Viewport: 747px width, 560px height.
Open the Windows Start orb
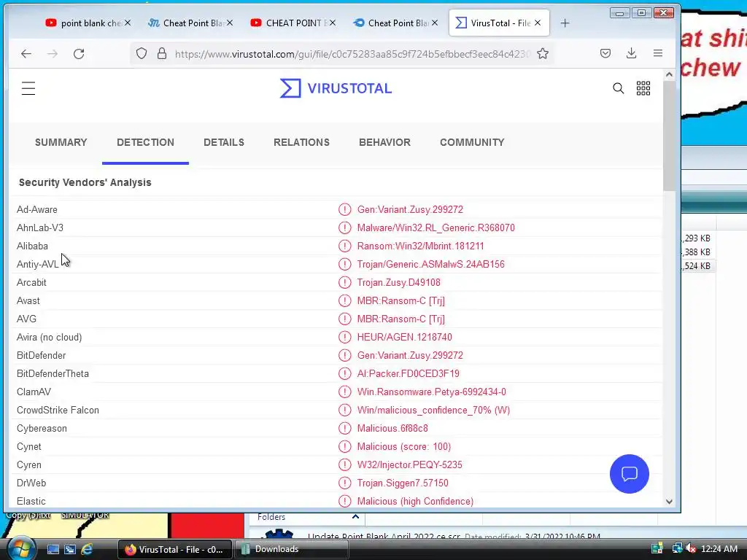point(21,548)
